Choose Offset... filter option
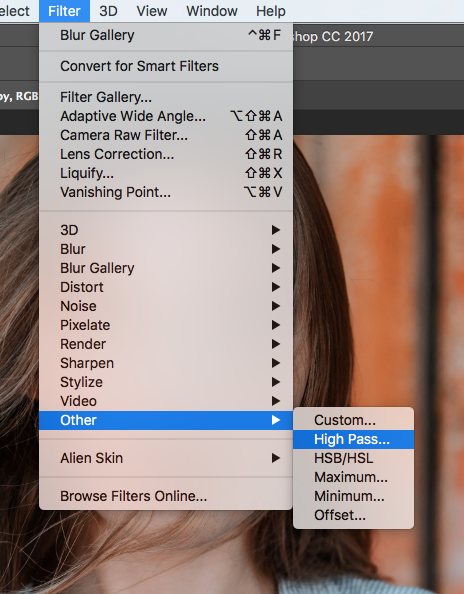This screenshot has height=594, width=464. pyautogui.click(x=353, y=515)
